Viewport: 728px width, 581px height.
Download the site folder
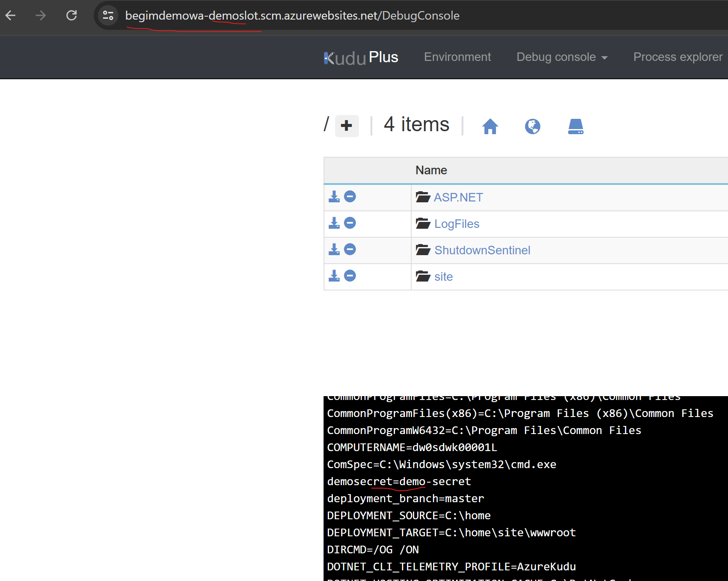(x=334, y=276)
